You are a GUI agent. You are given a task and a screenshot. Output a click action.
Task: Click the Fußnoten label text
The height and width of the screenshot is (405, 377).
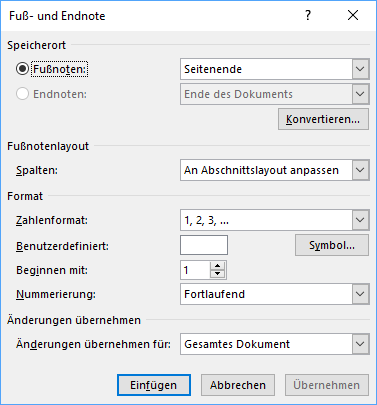pos(60,69)
